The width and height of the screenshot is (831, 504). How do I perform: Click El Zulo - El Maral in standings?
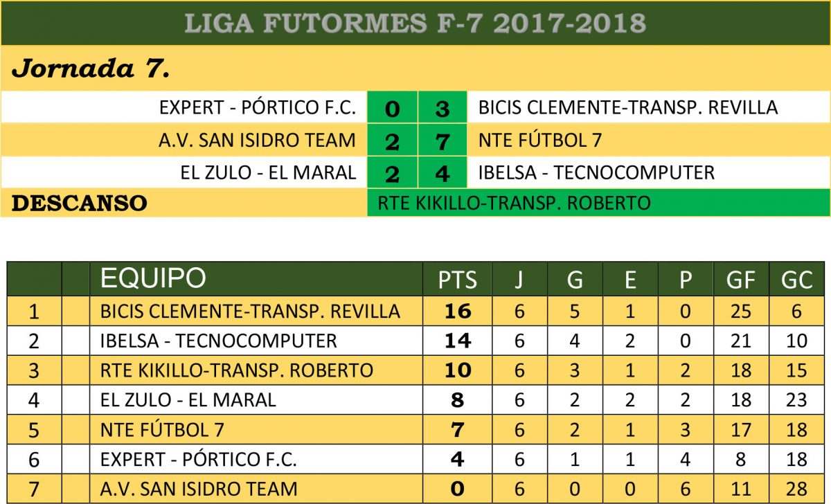[x=188, y=399]
